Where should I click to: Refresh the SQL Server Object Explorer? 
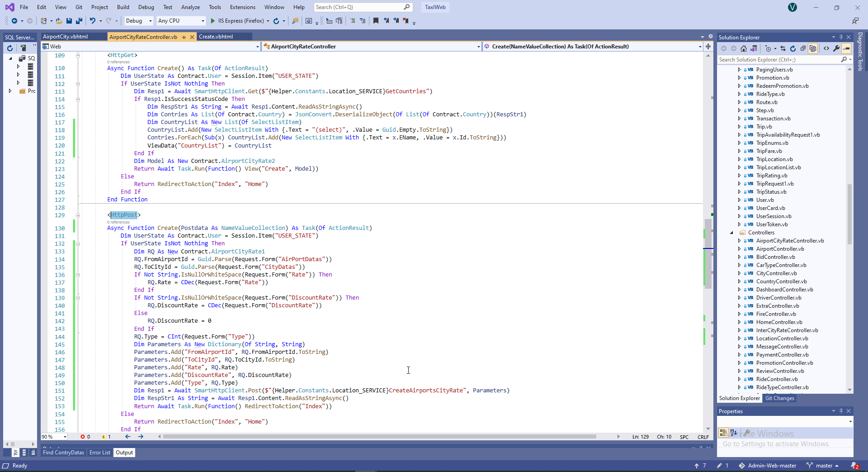click(10, 48)
